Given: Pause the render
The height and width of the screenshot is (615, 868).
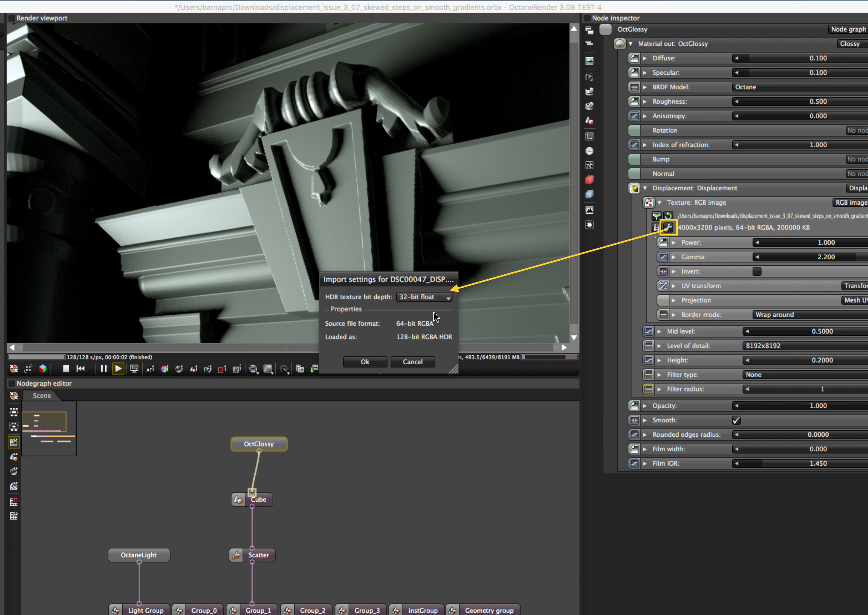Looking at the screenshot, I should [x=103, y=368].
